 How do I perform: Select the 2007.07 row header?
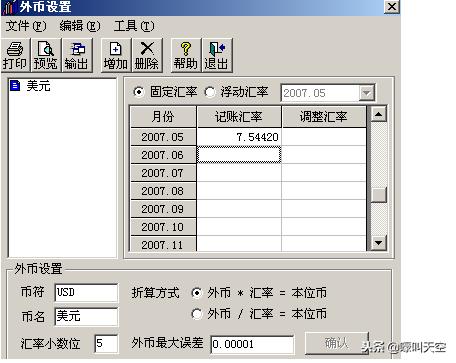point(163,173)
